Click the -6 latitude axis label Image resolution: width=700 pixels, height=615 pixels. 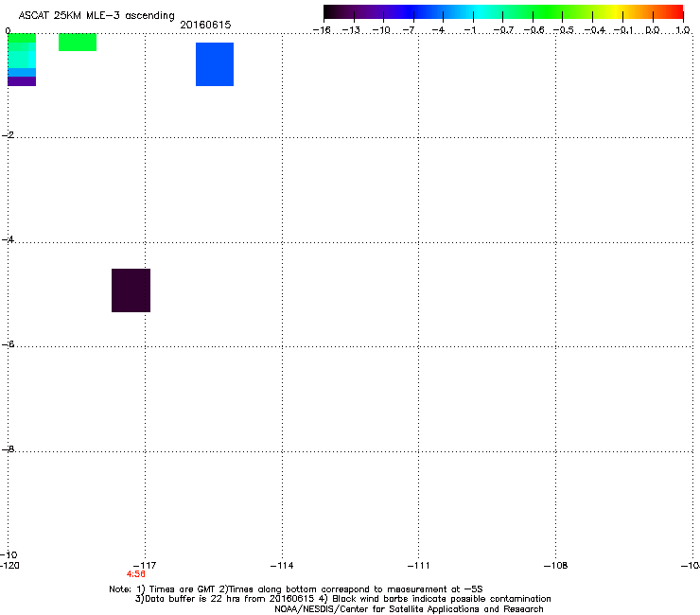(8, 344)
